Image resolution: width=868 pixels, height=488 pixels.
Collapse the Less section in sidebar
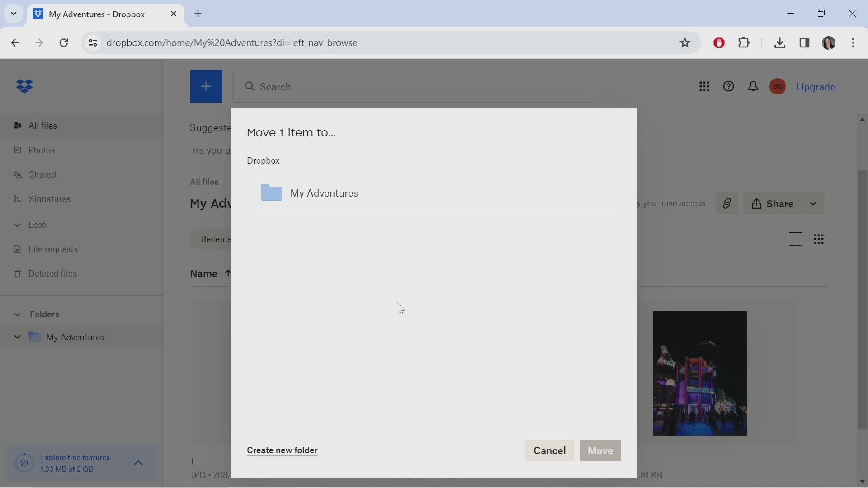[17, 225]
